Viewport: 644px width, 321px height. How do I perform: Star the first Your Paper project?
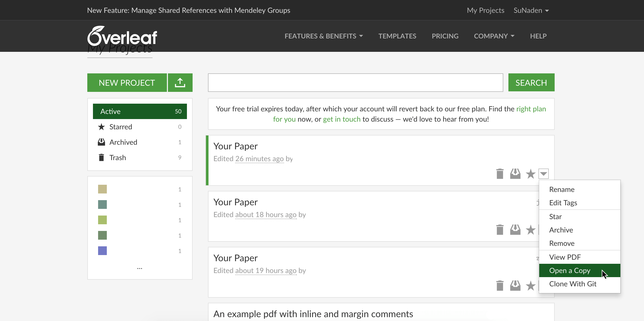coord(531,174)
